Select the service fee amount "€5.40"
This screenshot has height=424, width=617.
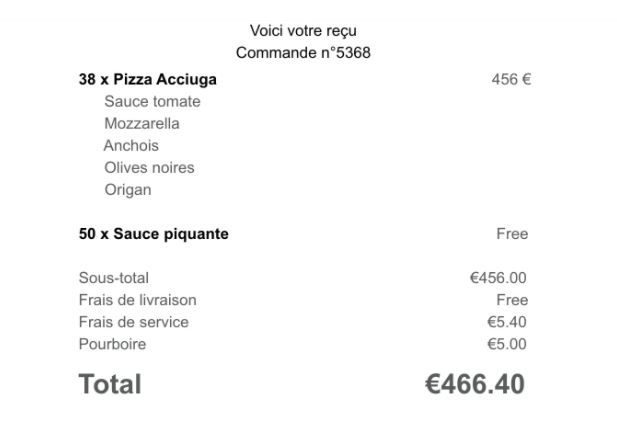coord(506,322)
